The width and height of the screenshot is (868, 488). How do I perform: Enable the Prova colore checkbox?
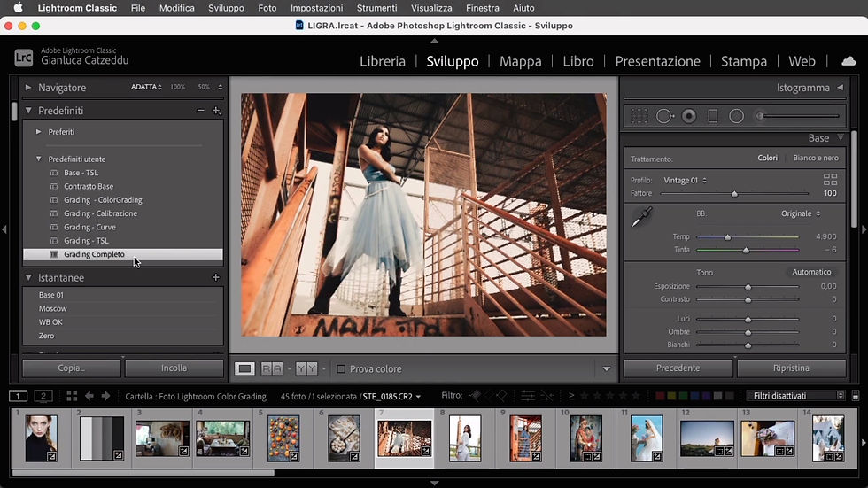coord(341,369)
